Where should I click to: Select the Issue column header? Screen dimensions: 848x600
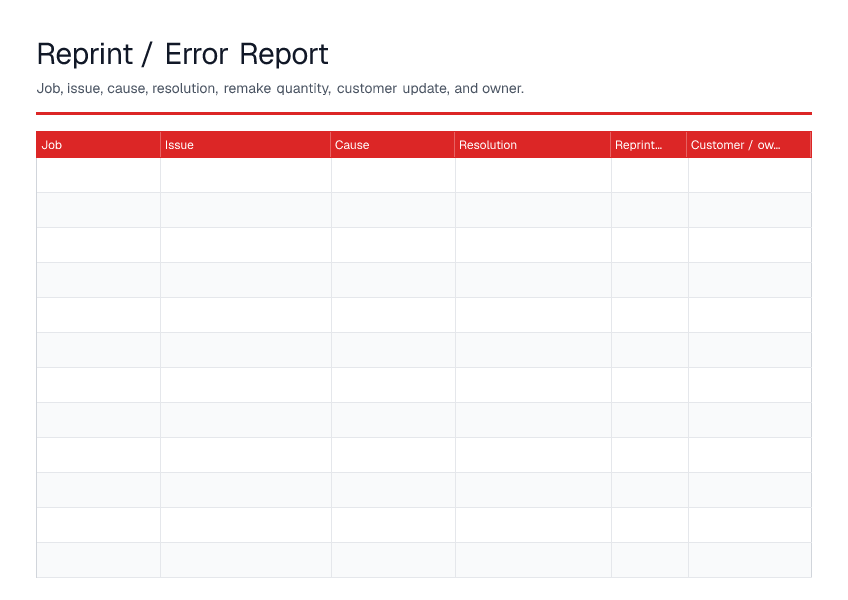pos(246,145)
